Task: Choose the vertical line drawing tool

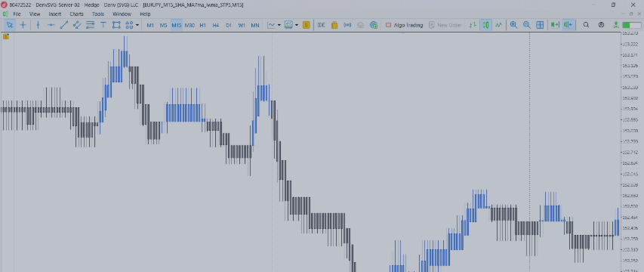Action: pyautogui.click(x=38, y=25)
